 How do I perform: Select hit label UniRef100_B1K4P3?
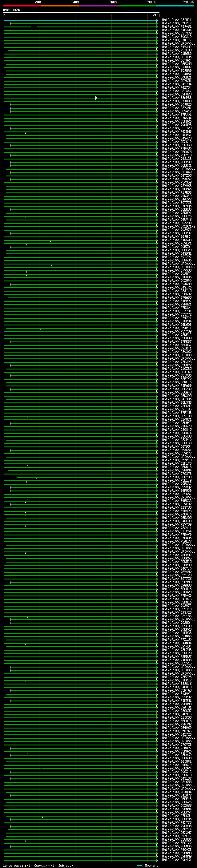pyautogui.click(x=176, y=511)
